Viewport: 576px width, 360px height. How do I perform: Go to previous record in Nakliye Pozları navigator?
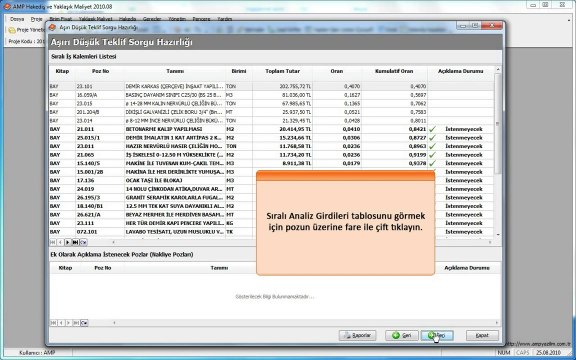tap(61, 323)
